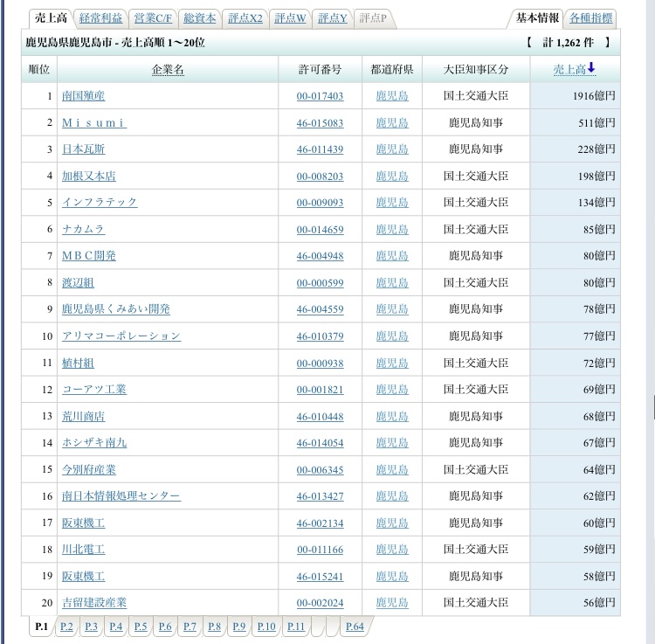
Task: Open permit number 00-009093
Action: (x=320, y=203)
